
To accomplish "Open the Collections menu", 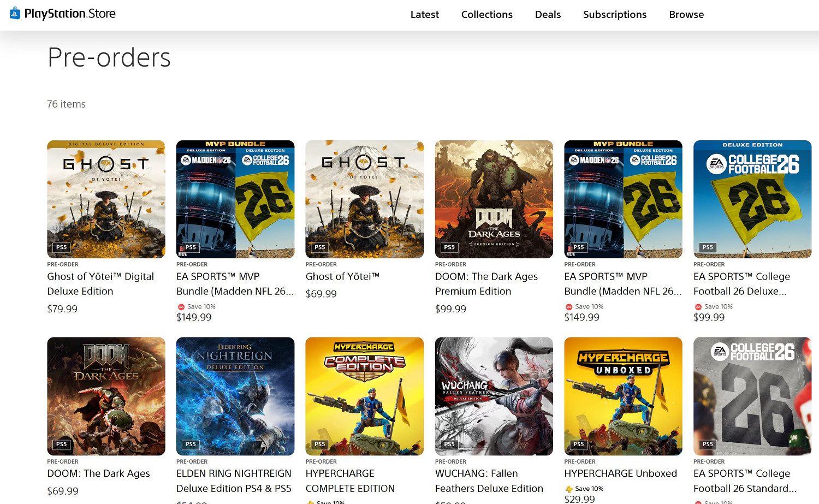I will coord(486,15).
